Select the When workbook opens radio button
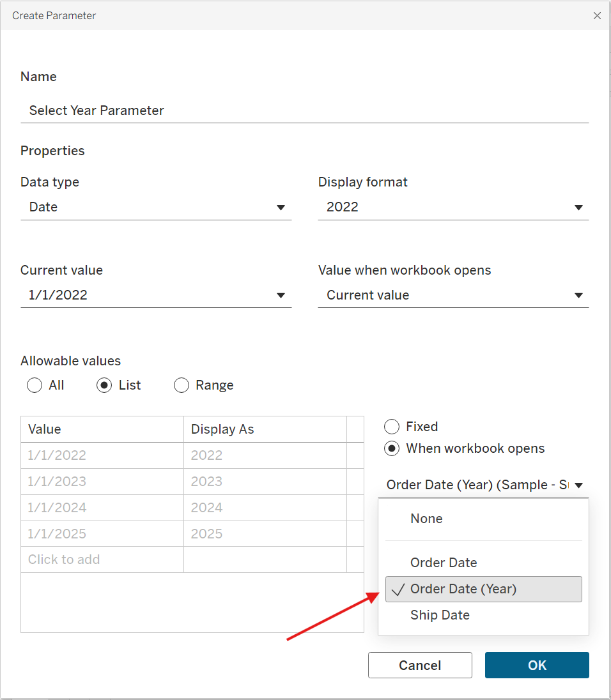611x700 pixels. 392,448
